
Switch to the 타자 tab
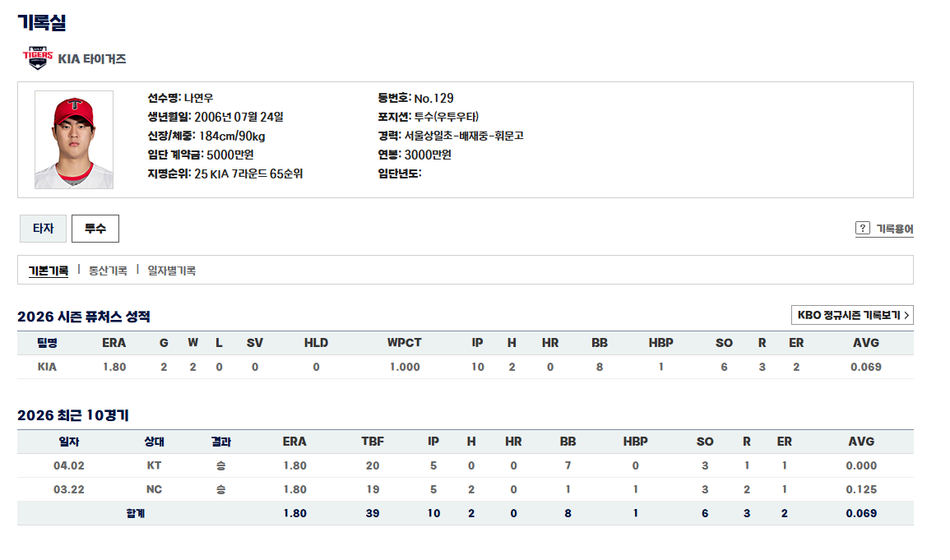(43, 229)
